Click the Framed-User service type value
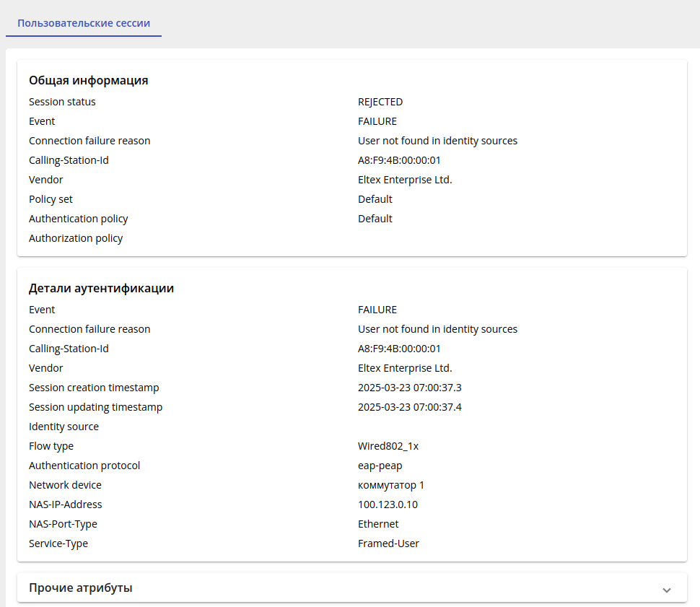The width and height of the screenshot is (700, 607). tap(388, 543)
